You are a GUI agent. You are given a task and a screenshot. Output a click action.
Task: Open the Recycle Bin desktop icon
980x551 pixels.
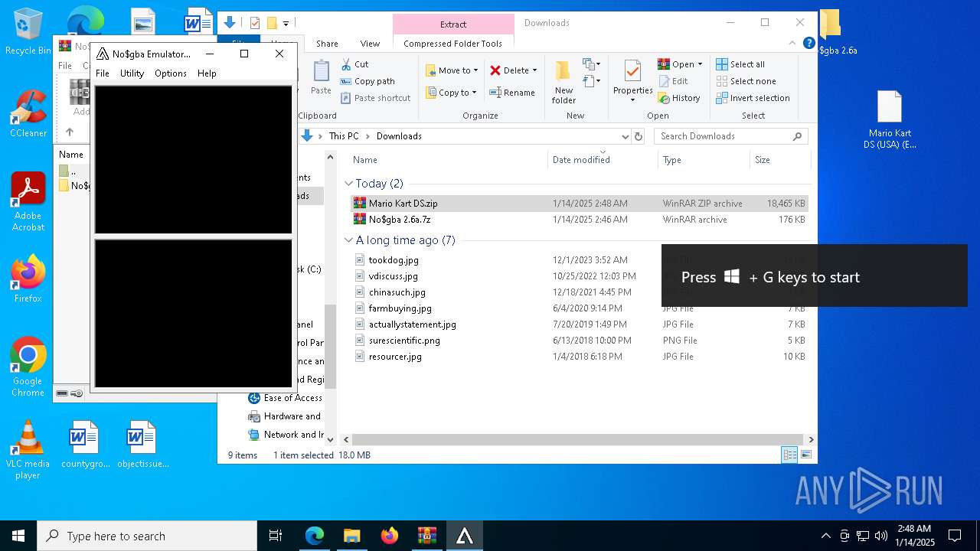click(28, 31)
